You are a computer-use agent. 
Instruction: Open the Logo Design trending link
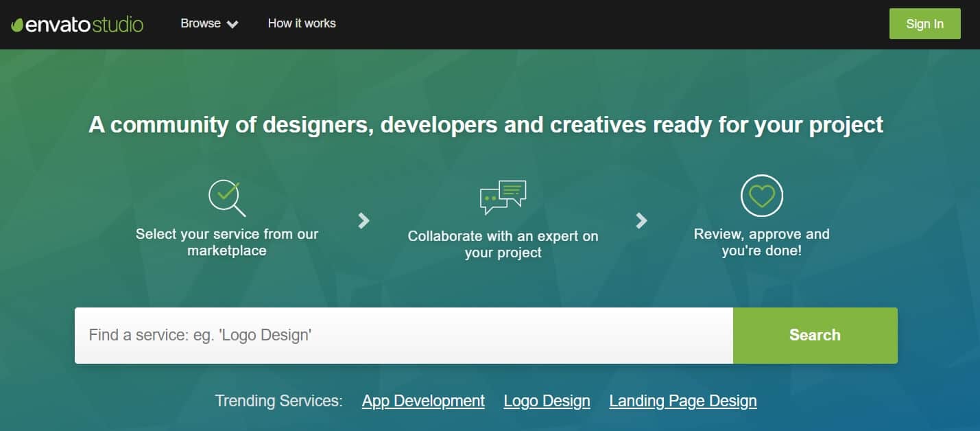(x=547, y=401)
